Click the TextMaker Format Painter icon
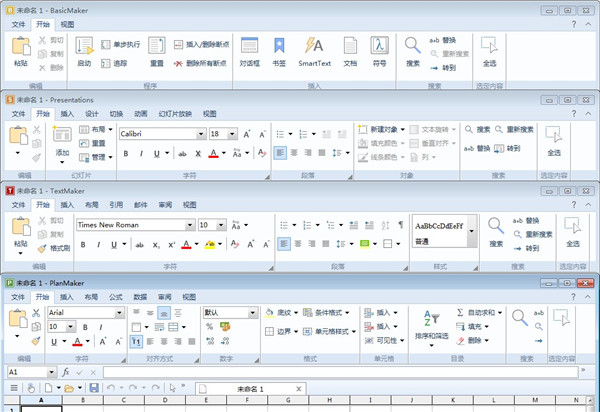The image size is (600, 412). [x=42, y=249]
